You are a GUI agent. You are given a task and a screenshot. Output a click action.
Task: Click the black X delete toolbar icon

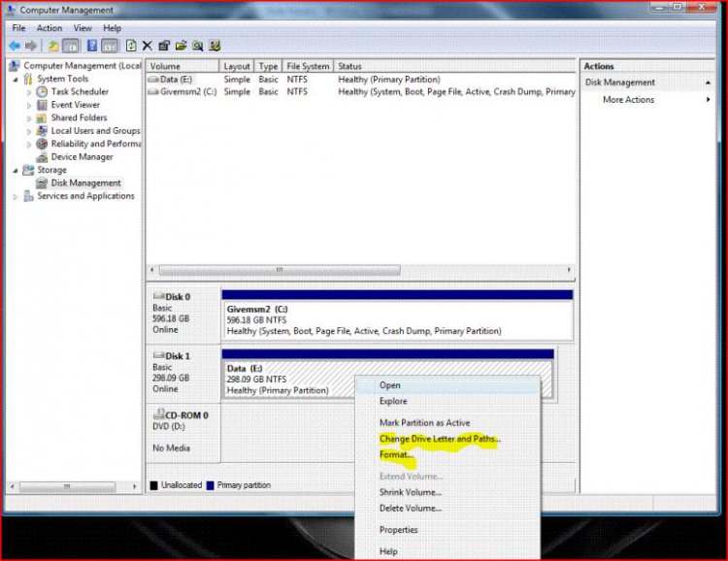[148, 46]
